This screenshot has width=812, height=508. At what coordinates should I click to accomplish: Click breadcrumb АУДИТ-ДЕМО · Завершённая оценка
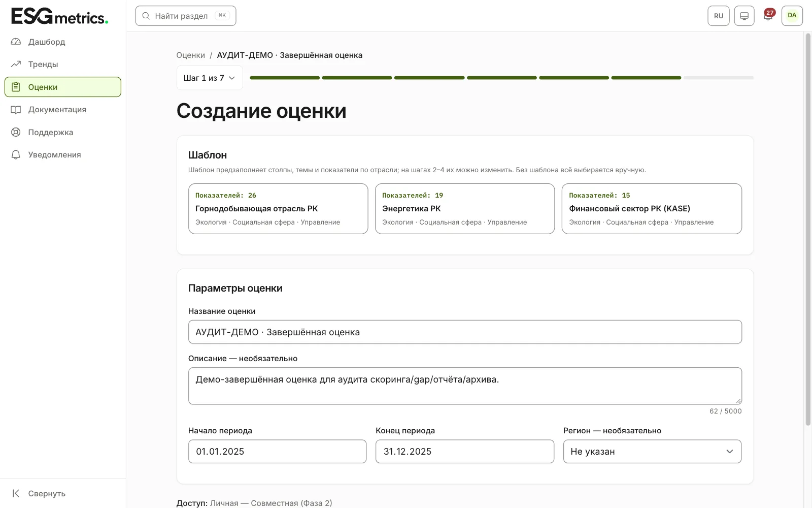(290, 55)
